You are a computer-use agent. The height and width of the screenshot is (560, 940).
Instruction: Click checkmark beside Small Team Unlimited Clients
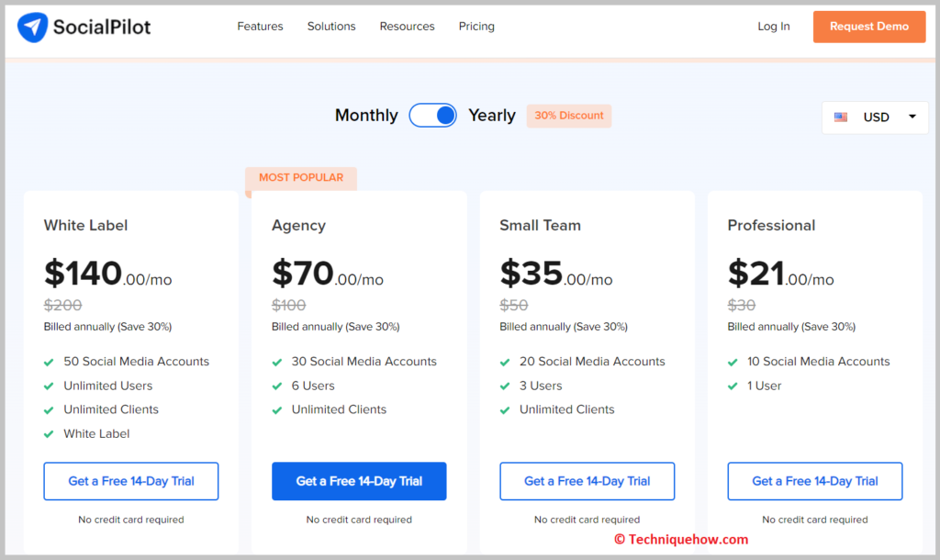505,410
